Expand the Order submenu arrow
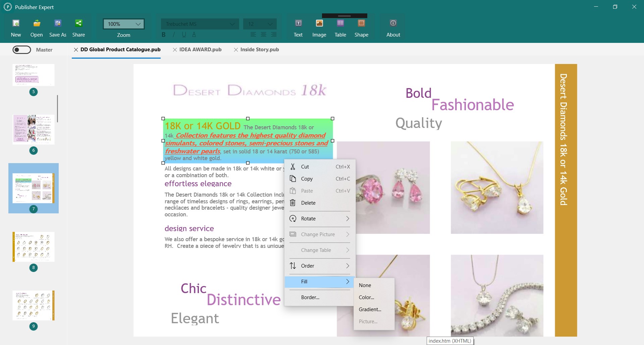The height and width of the screenshot is (345, 644). click(x=347, y=266)
